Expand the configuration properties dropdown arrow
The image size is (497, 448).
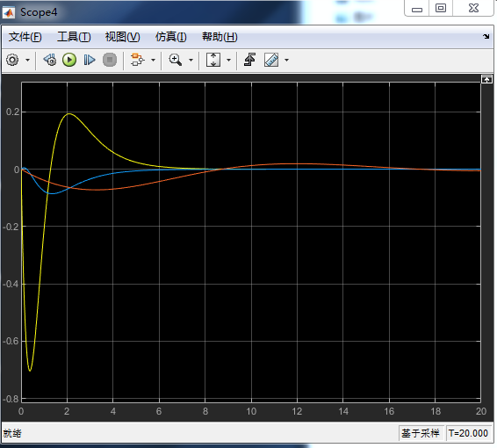27,60
